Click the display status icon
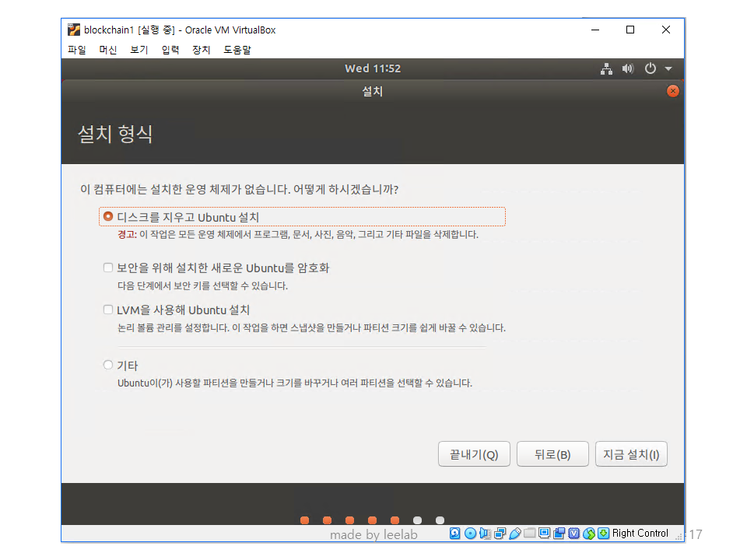The image size is (747, 560). click(x=545, y=534)
